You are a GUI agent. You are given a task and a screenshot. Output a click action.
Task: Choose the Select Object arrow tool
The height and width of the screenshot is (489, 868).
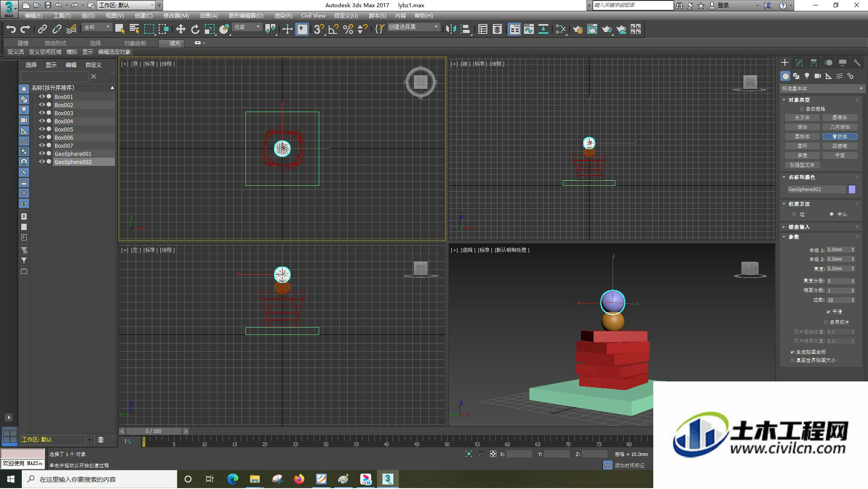120,29
